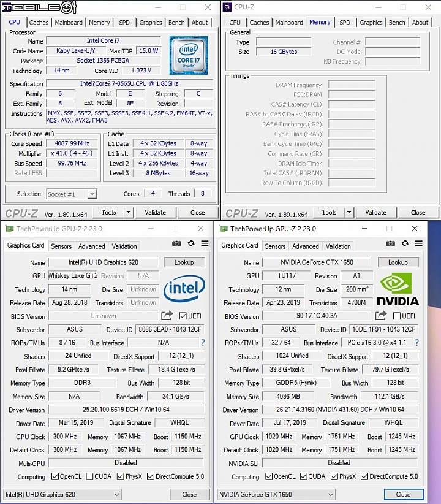The image size is (441, 504).
Task: Toggle the UEFI checkbox in the Intel GPU-Z window
Action: point(183,316)
